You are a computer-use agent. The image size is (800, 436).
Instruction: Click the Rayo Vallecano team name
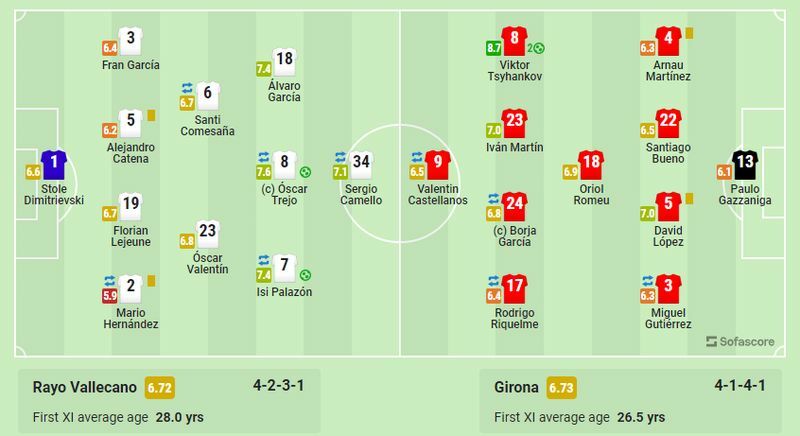(84, 387)
